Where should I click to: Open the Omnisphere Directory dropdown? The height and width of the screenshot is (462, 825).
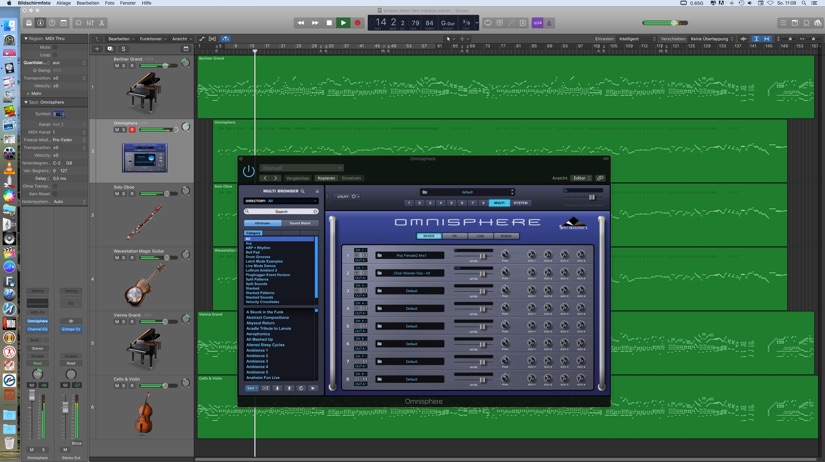281,200
